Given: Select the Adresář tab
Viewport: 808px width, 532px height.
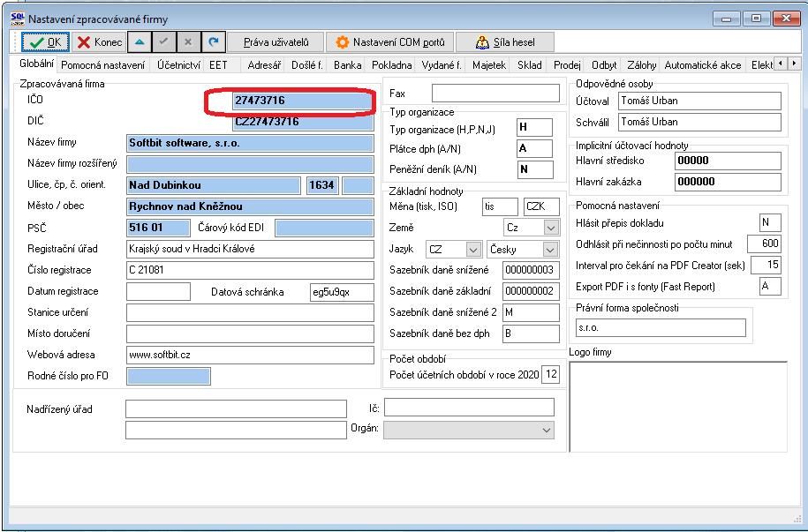Looking at the screenshot, I should (x=264, y=65).
